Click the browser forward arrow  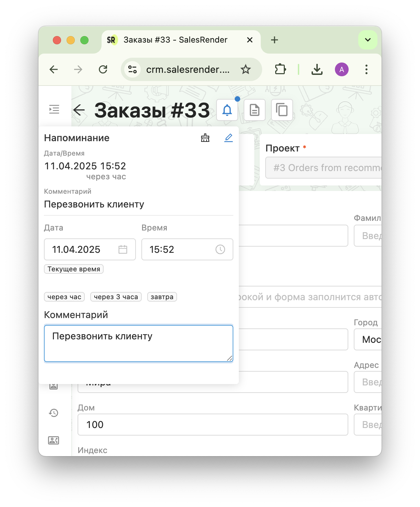78,69
